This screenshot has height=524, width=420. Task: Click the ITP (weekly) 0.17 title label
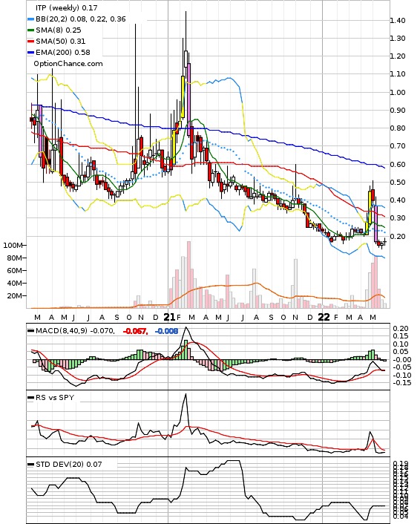click(x=67, y=7)
